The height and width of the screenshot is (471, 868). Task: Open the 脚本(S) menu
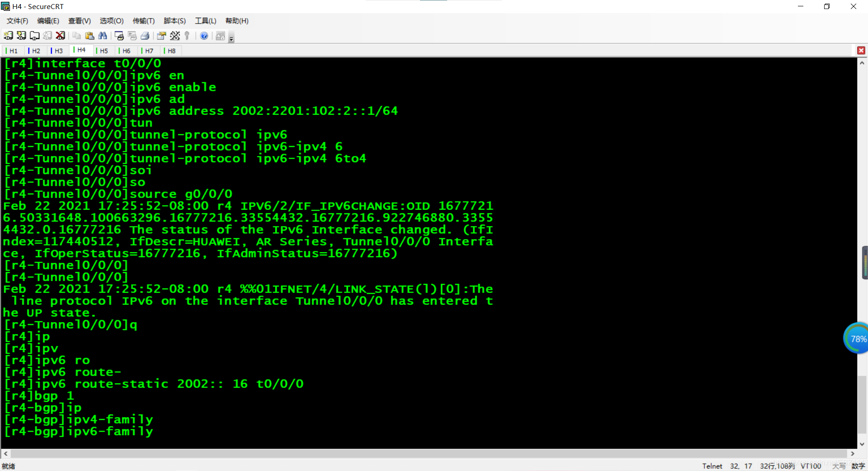tap(175, 21)
